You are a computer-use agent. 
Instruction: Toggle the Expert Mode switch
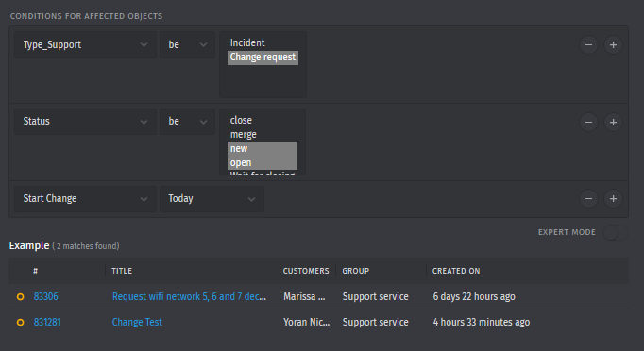[x=616, y=233]
